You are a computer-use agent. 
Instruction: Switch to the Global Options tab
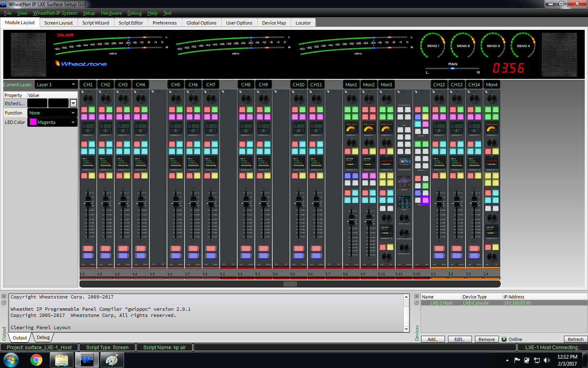pos(201,23)
